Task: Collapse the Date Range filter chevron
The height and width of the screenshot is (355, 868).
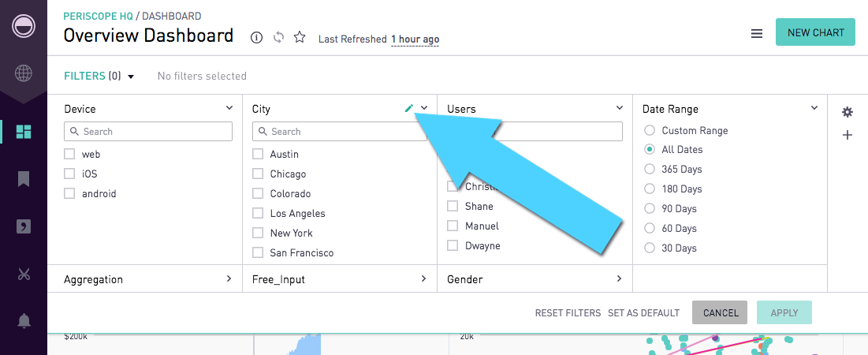Action: 814,108
